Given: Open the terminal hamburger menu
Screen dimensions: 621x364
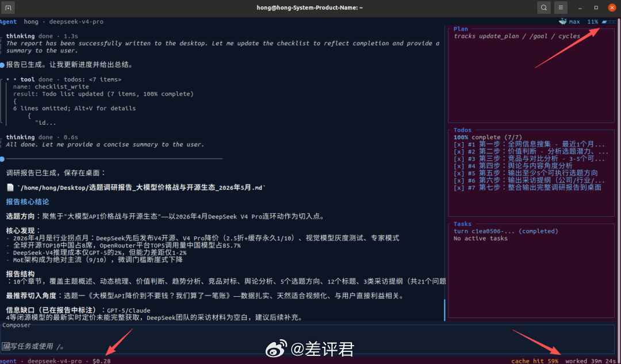Looking at the screenshot, I should pos(561,7).
